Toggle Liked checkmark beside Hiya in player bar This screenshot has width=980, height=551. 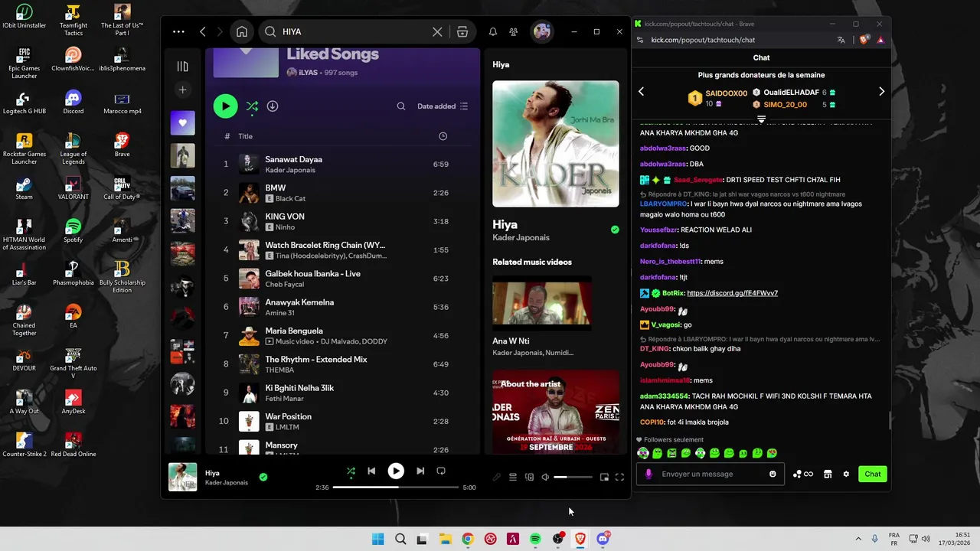[263, 477]
